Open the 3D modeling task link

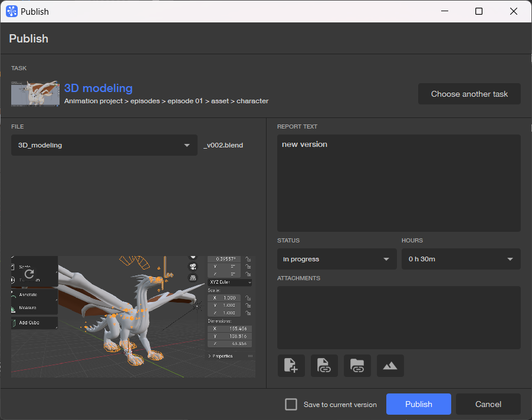98,88
